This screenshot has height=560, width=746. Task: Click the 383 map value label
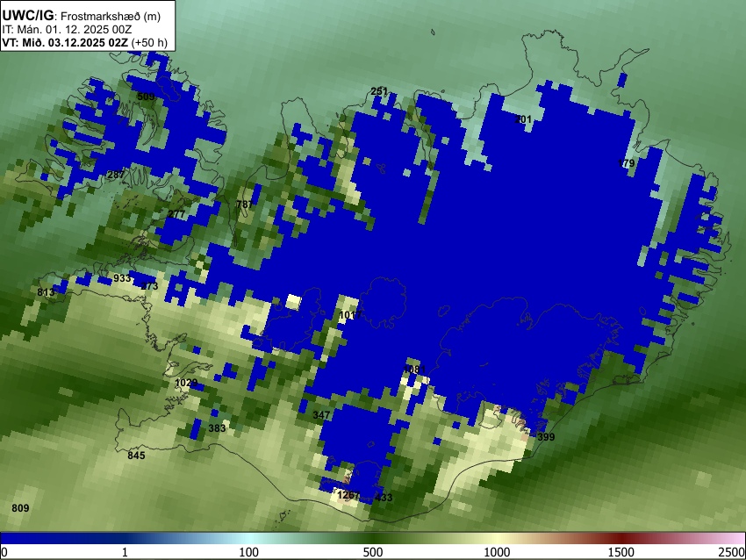click(x=217, y=428)
